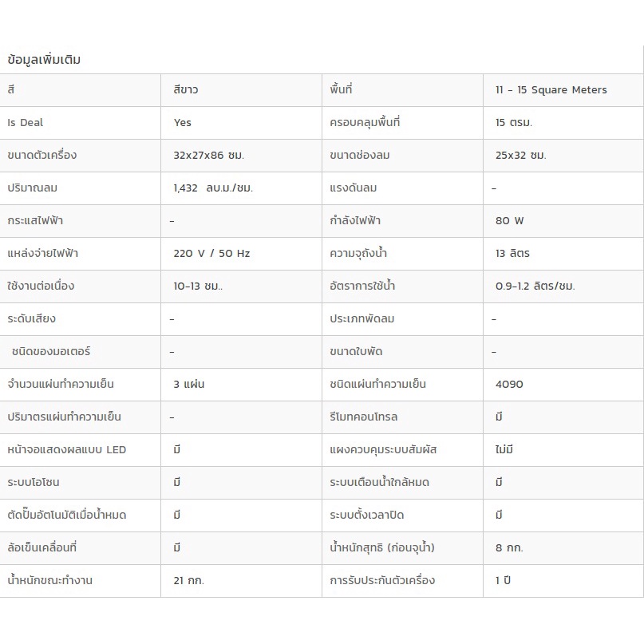Image resolution: width=644 pixels, height=644 pixels.
Task: Click the 8 กก. net weight value
Action: 509,548
